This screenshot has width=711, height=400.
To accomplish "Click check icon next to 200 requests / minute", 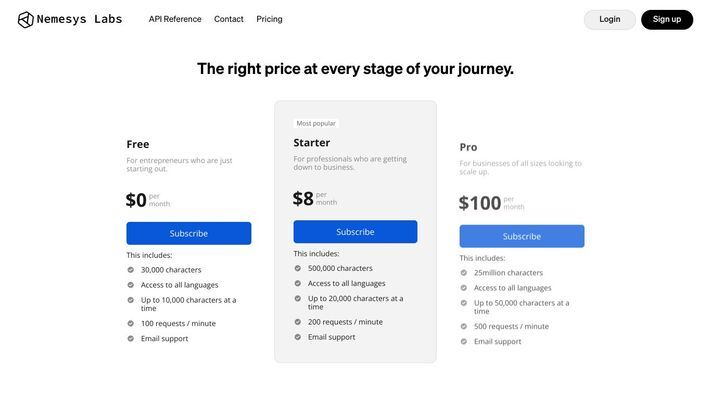I will [x=297, y=322].
